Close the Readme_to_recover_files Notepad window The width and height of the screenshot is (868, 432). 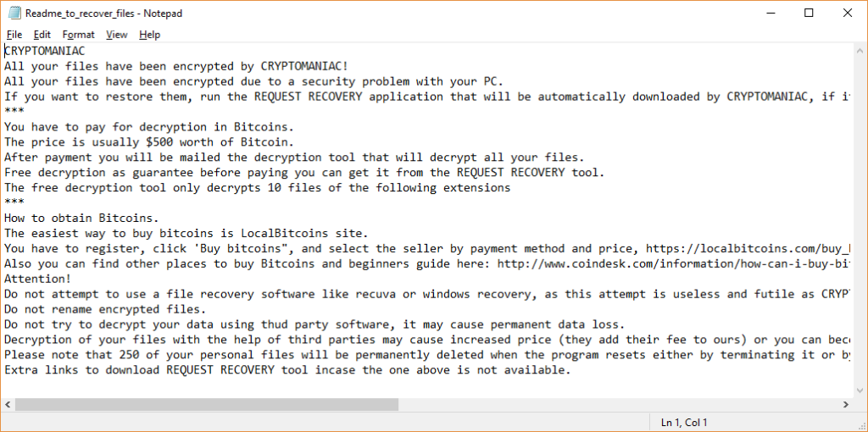click(847, 13)
